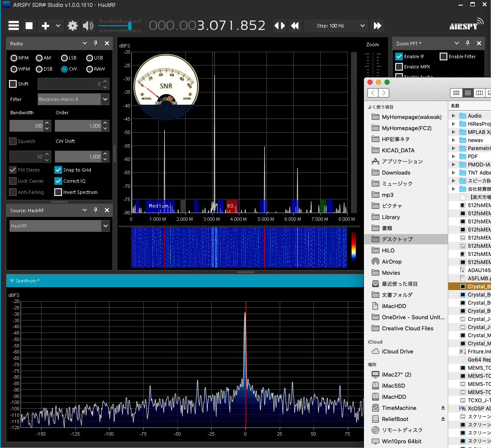Pin the Source: HackRF panel
The height and width of the screenshot is (448, 491).
(95, 210)
